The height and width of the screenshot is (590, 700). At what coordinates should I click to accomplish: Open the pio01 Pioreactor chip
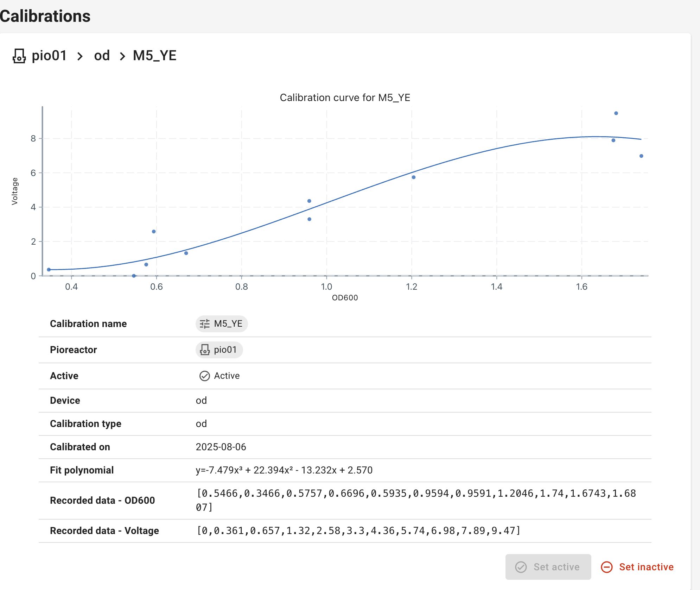tap(225, 350)
